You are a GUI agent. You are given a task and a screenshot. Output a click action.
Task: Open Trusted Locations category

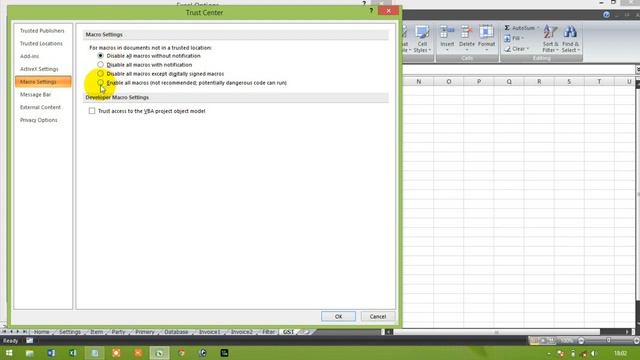pyautogui.click(x=41, y=44)
